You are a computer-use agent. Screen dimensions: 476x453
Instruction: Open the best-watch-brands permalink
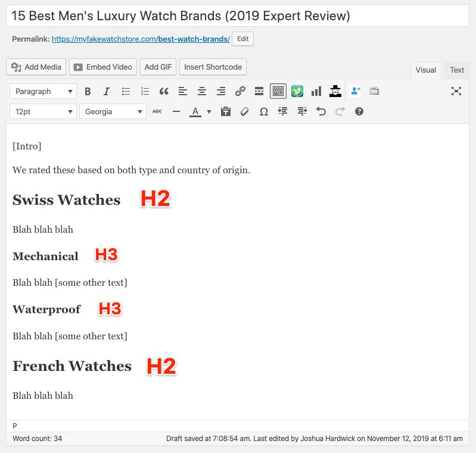(x=141, y=39)
